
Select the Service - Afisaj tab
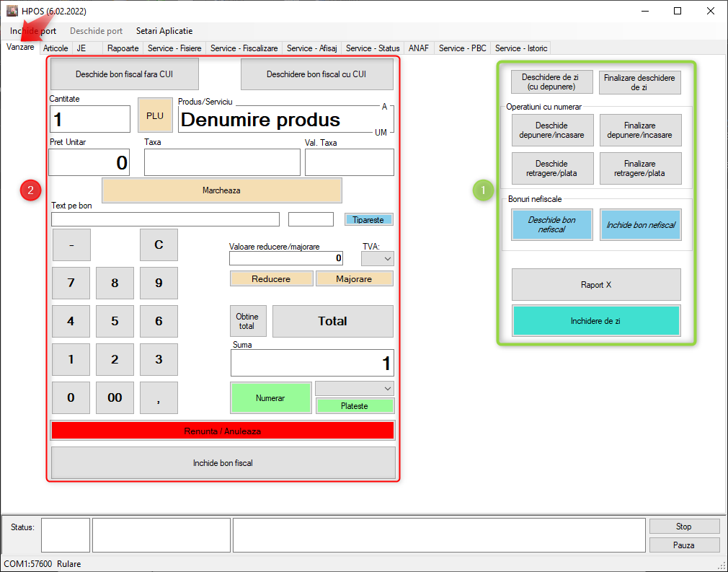[312, 48]
